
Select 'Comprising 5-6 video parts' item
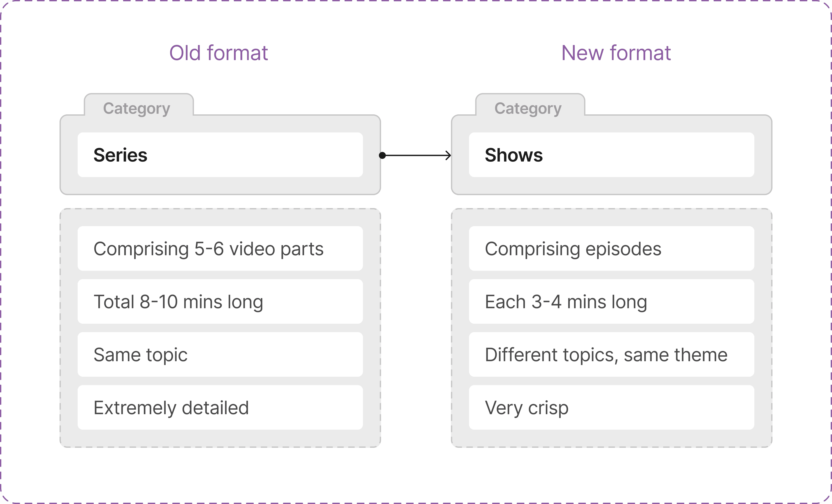pos(220,249)
